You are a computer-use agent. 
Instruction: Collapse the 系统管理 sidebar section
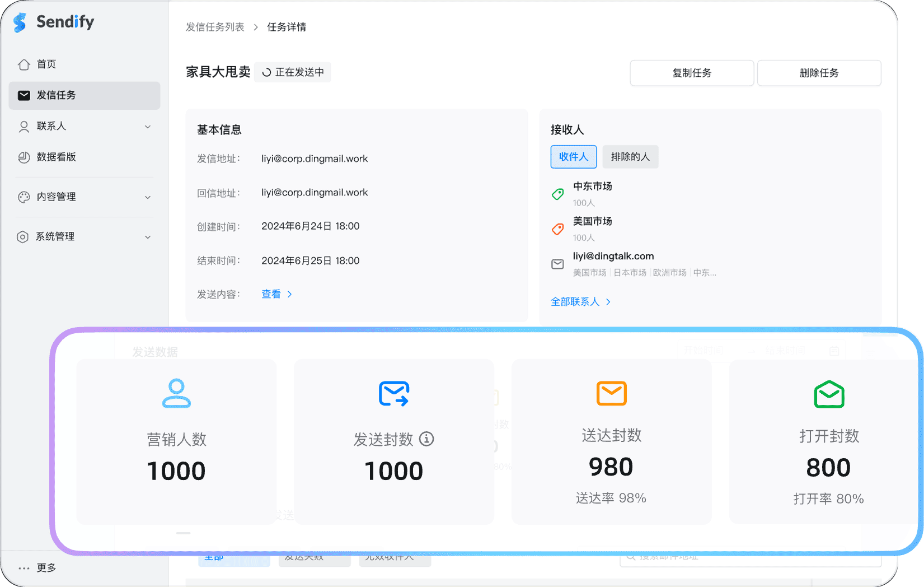click(148, 236)
